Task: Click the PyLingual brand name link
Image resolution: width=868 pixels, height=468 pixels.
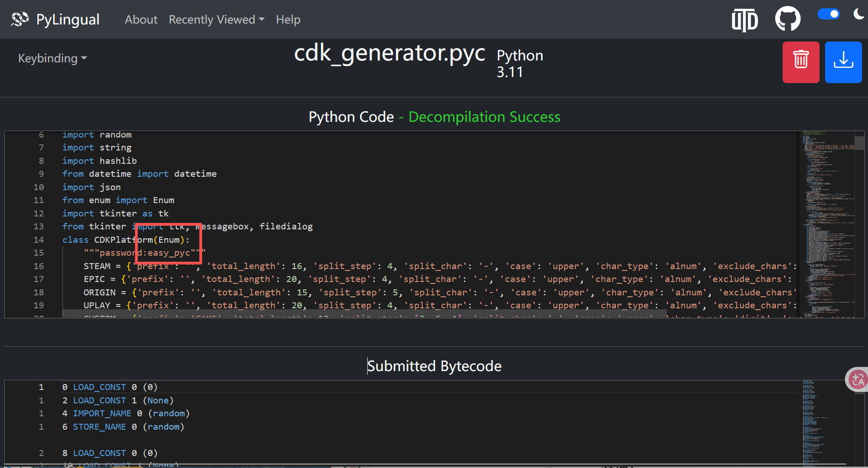Action: (x=68, y=19)
